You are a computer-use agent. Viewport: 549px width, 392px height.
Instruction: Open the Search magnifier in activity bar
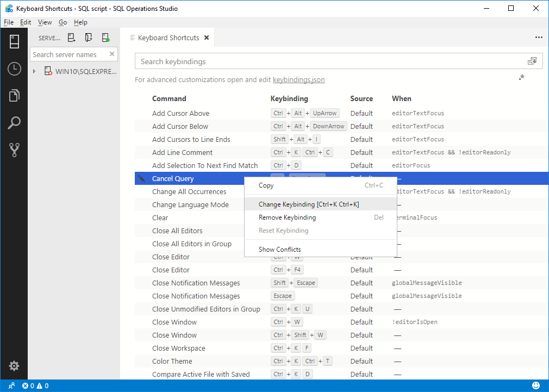14,123
